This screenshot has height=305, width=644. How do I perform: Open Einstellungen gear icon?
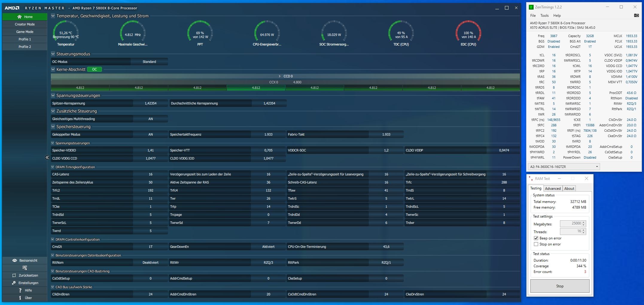[14, 283]
